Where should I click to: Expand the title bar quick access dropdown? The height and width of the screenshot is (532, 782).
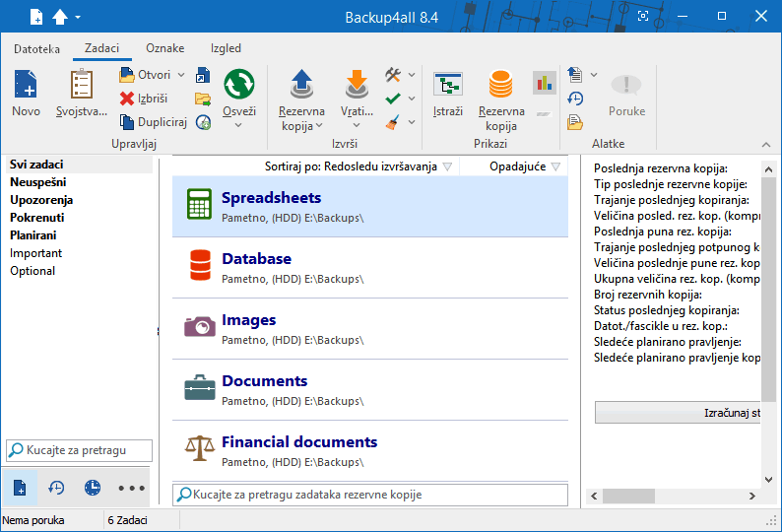point(78,17)
